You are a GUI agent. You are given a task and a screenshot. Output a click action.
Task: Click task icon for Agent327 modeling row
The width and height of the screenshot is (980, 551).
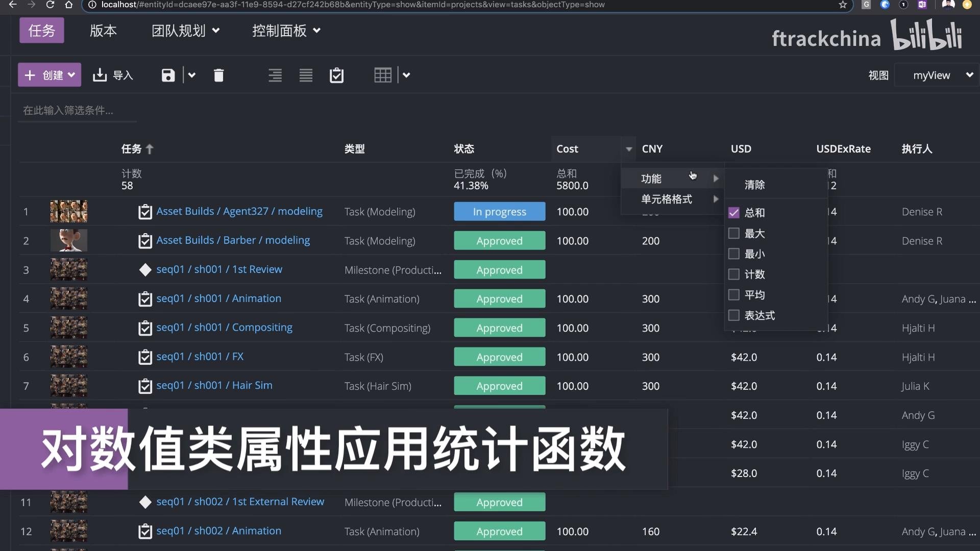145,212
